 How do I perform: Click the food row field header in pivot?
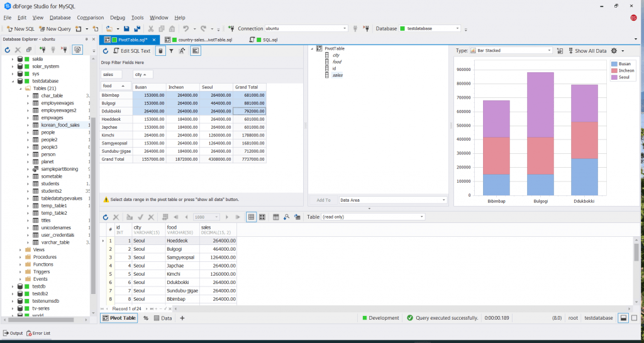click(x=116, y=85)
